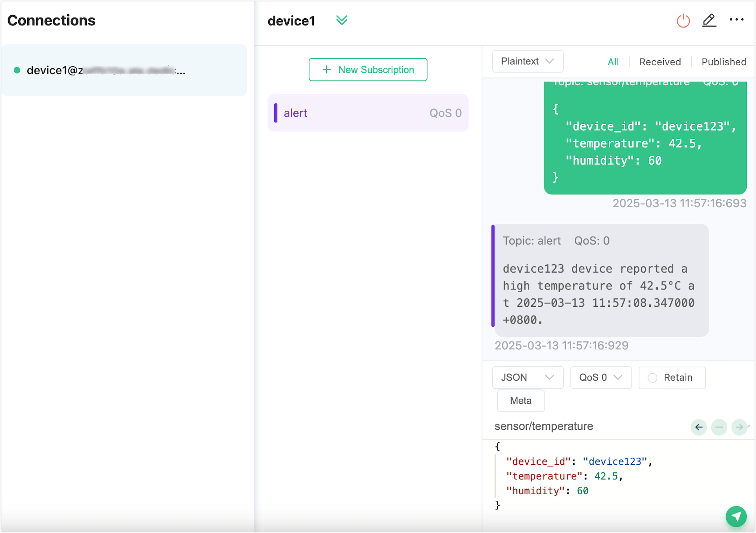The image size is (756, 533).
Task: Click the red disconnect power icon
Action: [x=683, y=20]
